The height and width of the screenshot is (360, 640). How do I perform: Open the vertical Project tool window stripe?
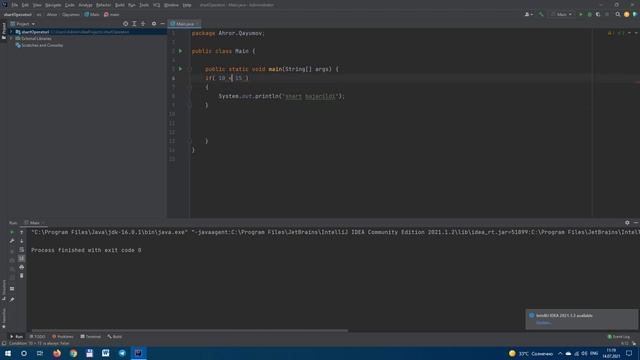(x=4, y=31)
